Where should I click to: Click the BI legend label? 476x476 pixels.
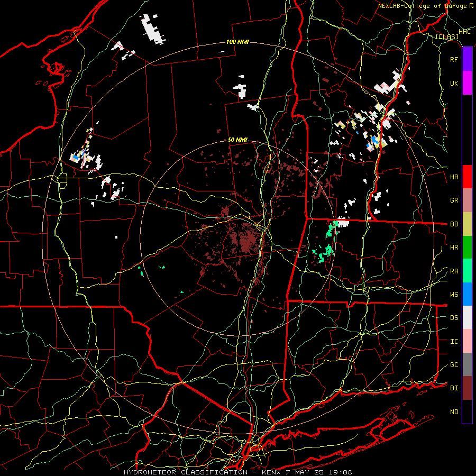pyautogui.click(x=454, y=388)
